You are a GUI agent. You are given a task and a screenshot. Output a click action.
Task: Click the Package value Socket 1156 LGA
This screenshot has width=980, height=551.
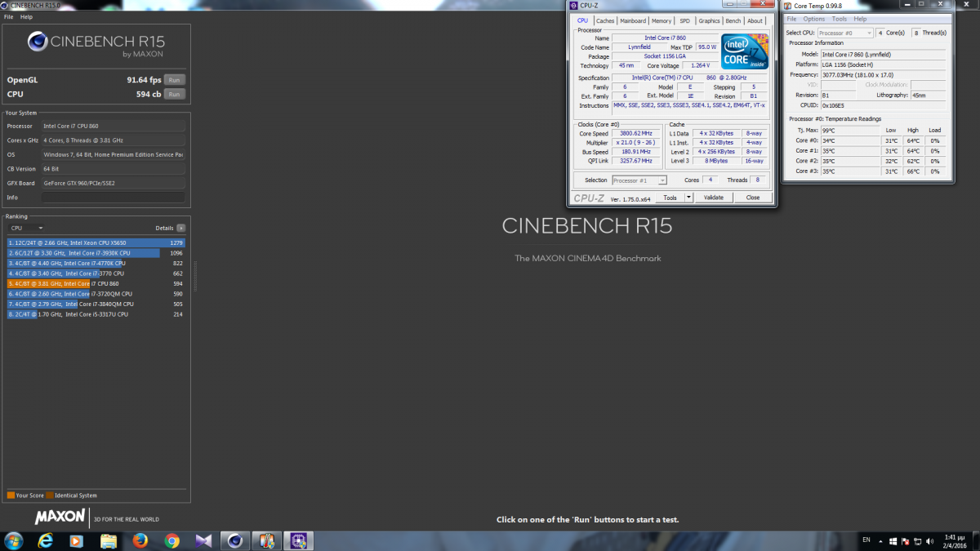click(x=665, y=56)
